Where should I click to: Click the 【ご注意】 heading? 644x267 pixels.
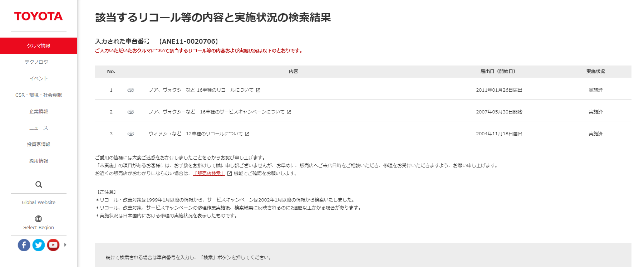click(x=107, y=192)
